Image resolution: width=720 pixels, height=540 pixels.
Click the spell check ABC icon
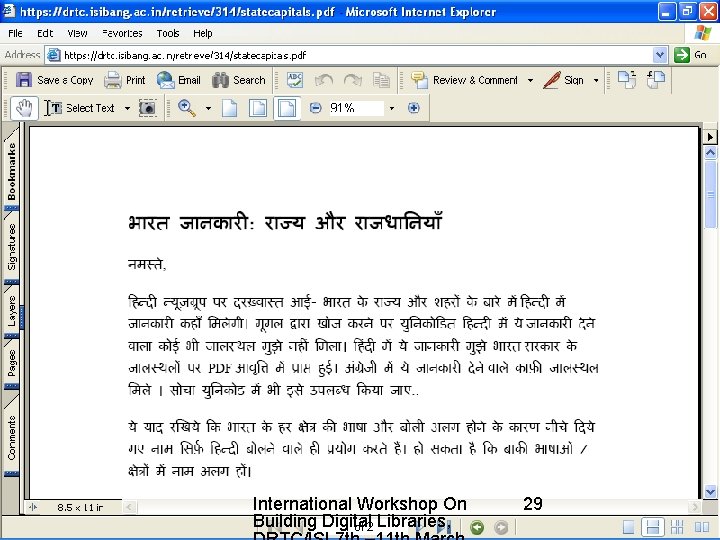click(295, 80)
